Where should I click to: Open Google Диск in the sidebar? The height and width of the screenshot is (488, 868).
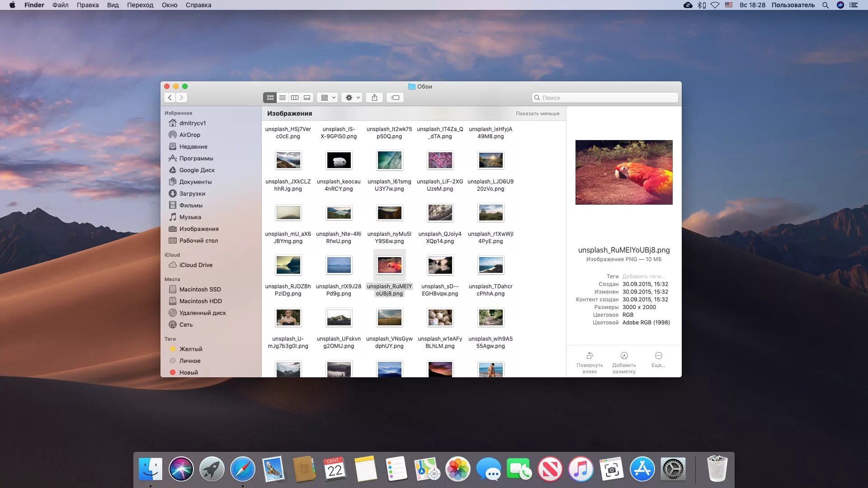coord(197,170)
